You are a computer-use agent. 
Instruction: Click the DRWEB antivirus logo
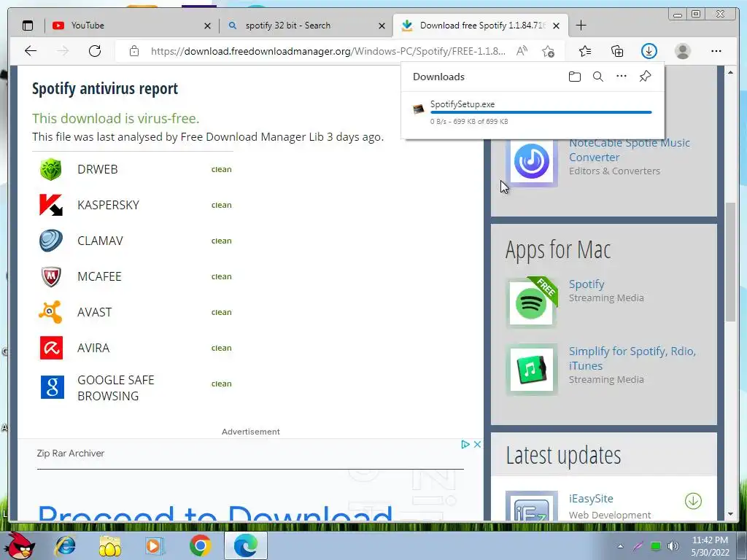(x=50, y=169)
